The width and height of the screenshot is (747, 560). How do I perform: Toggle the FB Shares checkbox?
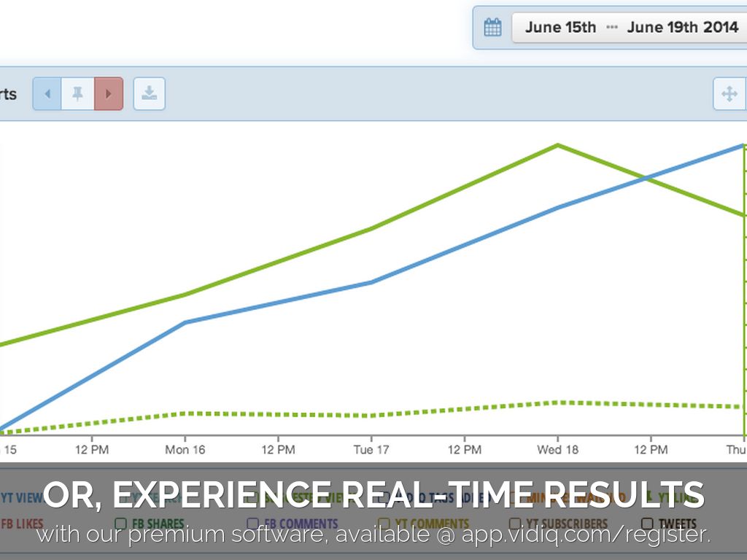click(x=122, y=524)
